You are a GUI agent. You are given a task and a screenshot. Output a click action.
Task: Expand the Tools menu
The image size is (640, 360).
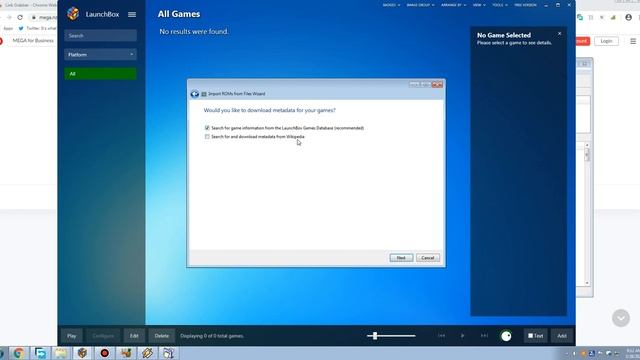(500, 5)
